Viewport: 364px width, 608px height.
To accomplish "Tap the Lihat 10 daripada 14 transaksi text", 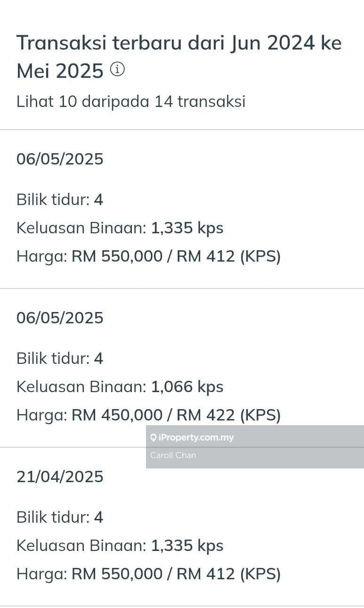I will coord(131,101).
